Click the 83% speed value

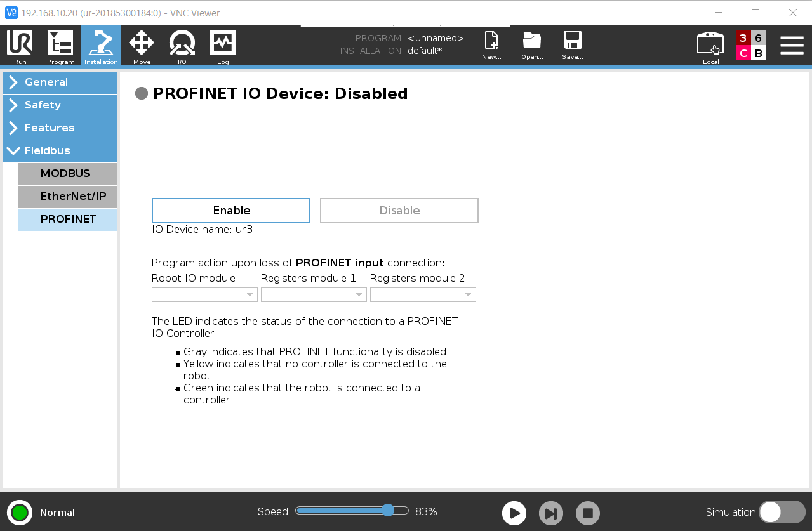(426, 511)
